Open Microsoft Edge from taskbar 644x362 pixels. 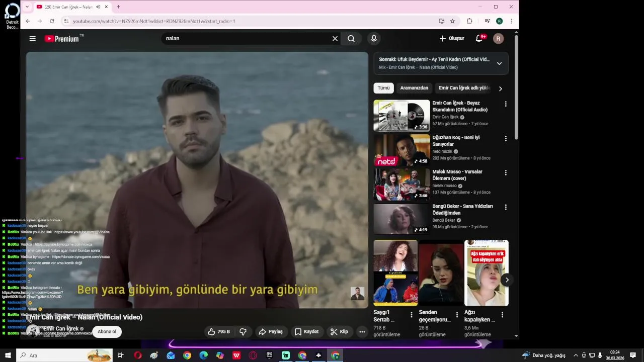click(203, 355)
